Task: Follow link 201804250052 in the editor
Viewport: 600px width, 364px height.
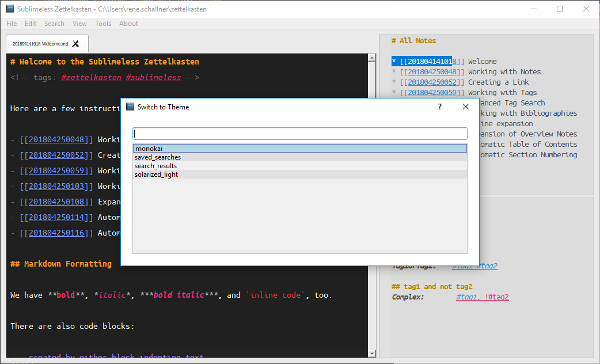Action: (x=56, y=155)
